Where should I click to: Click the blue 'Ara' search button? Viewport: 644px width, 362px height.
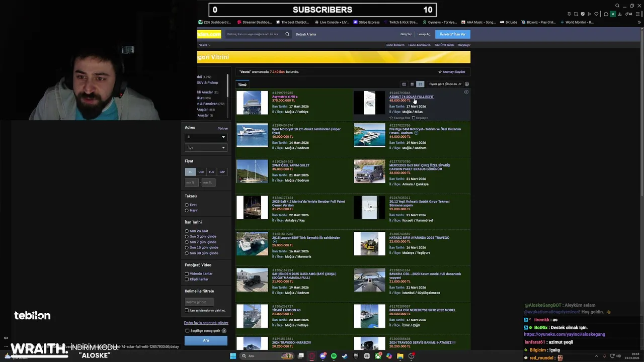pyautogui.click(x=206, y=340)
